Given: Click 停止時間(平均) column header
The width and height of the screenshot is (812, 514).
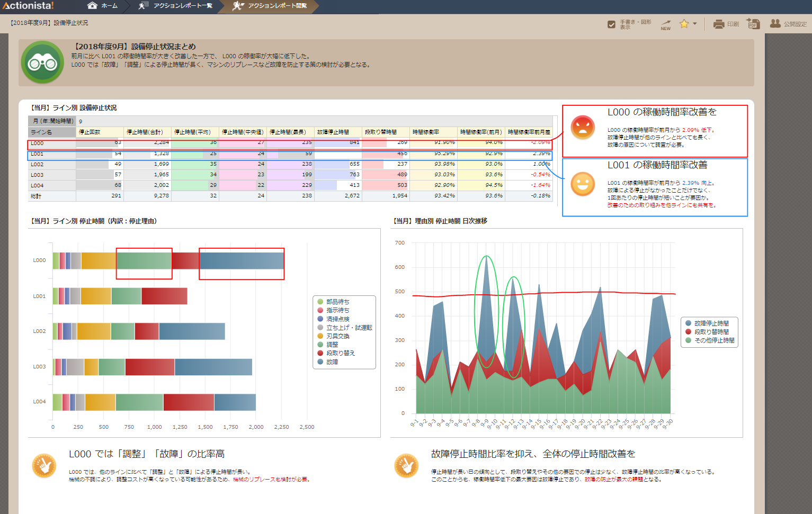Looking at the screenshot, I should pos(195,132).
